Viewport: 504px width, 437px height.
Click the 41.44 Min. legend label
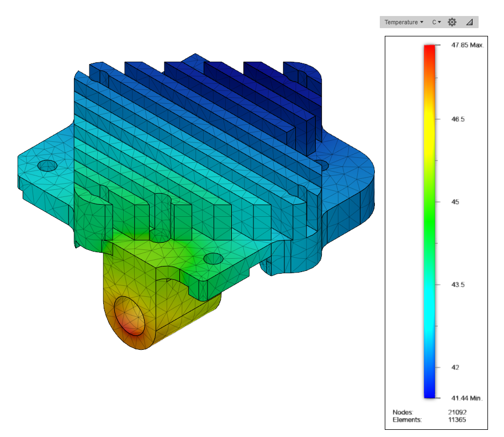(466, 398)
